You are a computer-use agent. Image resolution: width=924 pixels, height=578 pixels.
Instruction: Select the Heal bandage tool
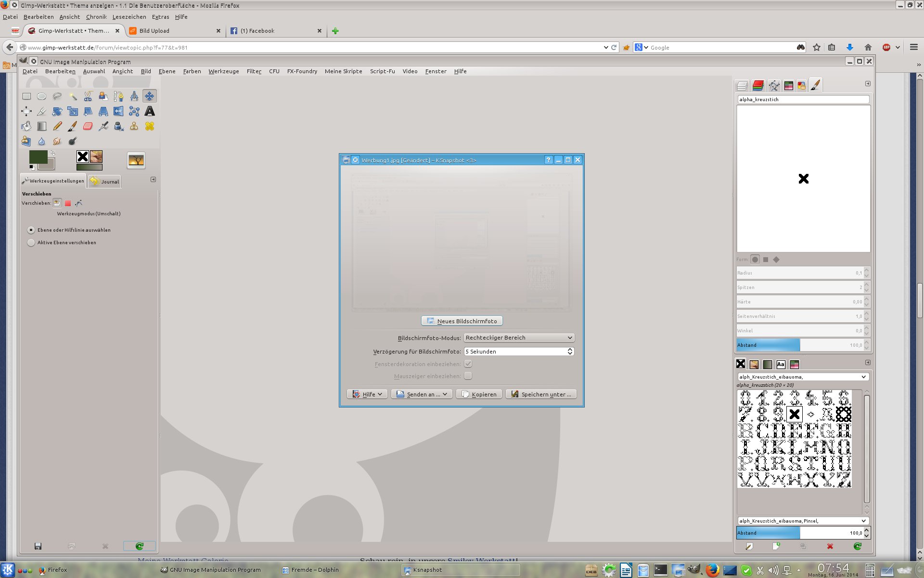click(x=150, y=126)
